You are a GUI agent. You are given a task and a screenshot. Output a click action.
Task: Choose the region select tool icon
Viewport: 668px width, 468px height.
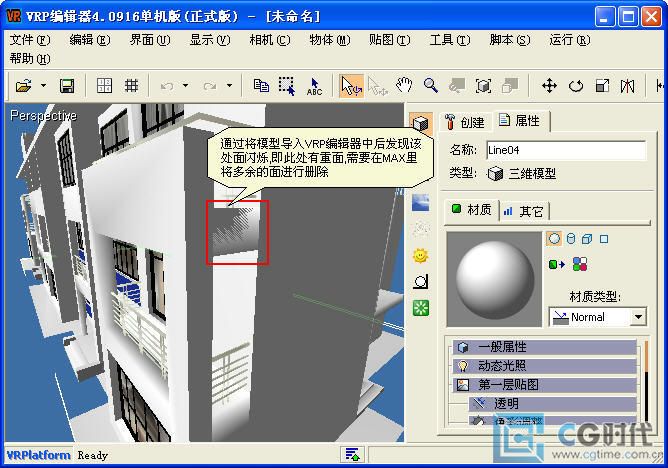click(x=287, y=86)
